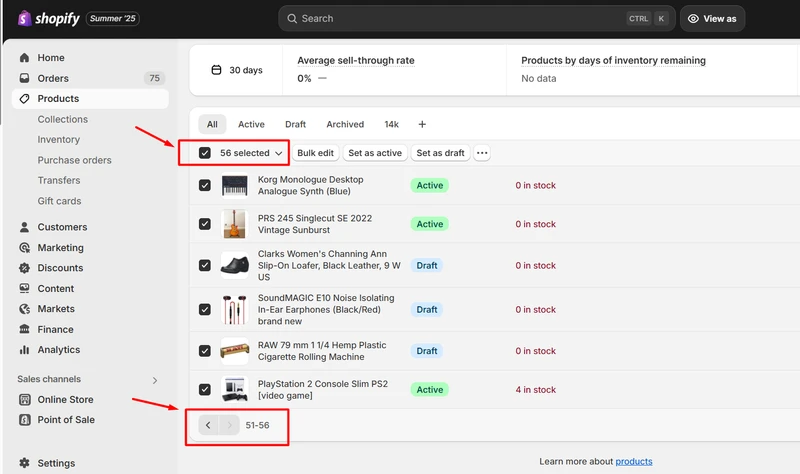The width and height of the screenshot is (800, 474).
Task: Open PlayStation 2 console thumbnail
Action: coord(234,389)
